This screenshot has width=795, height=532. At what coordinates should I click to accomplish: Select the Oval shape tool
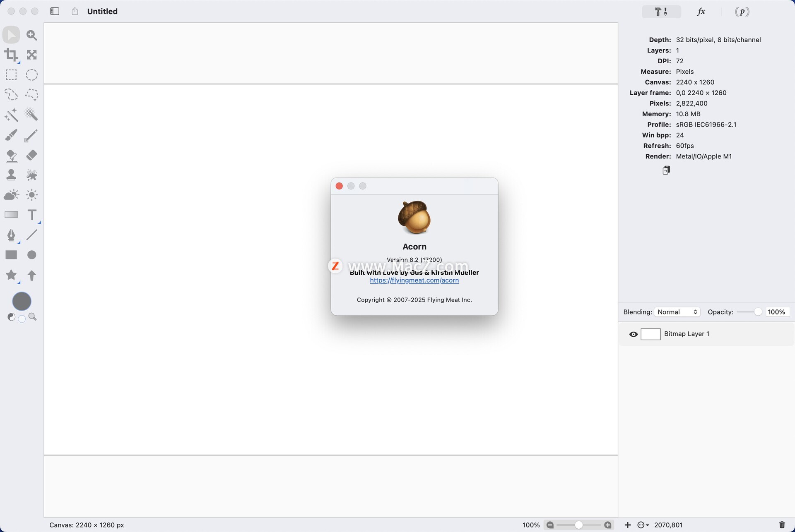point(32,255)
